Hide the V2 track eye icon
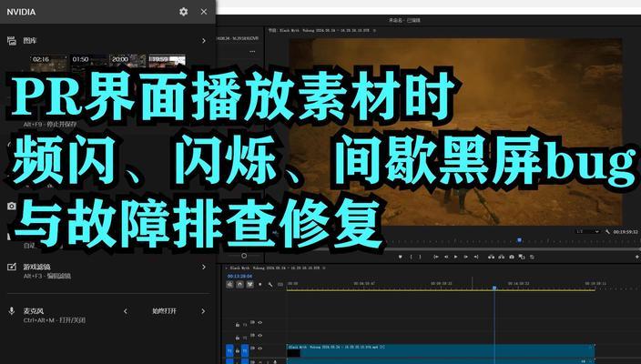The image size is (641, 364). (260, 336)
